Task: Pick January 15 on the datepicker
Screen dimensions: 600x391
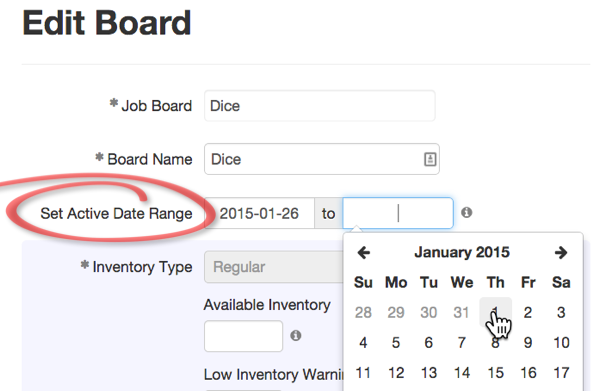Action: pos(495,373)
